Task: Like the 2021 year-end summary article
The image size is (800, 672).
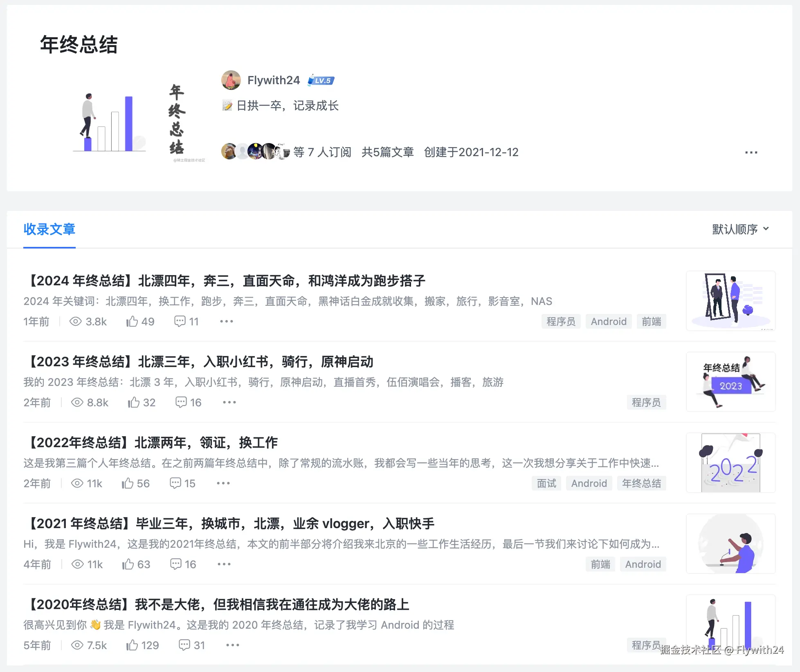Action: 128,564
